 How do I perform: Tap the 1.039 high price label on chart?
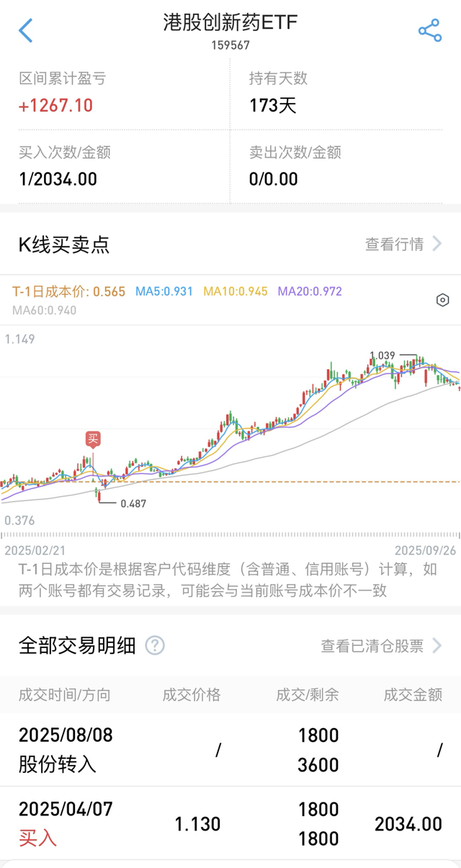click(382, 355)
